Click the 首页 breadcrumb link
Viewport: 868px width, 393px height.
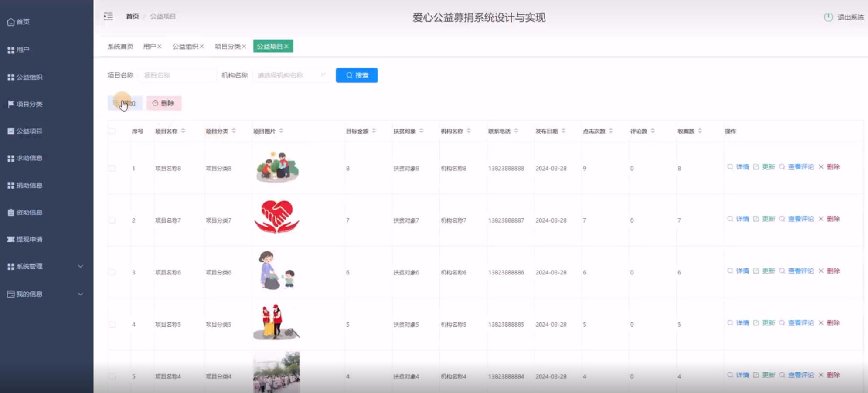(132, 17)
